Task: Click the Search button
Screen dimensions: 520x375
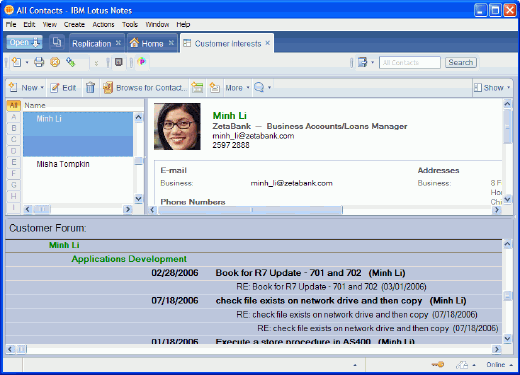Action: coord(461,62)
